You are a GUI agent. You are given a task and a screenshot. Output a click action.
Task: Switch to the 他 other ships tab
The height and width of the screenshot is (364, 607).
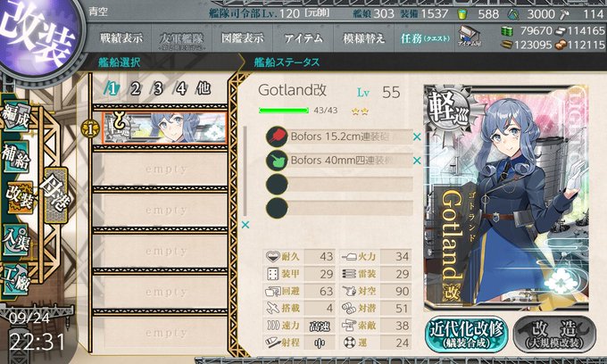[x=204, y=88]
